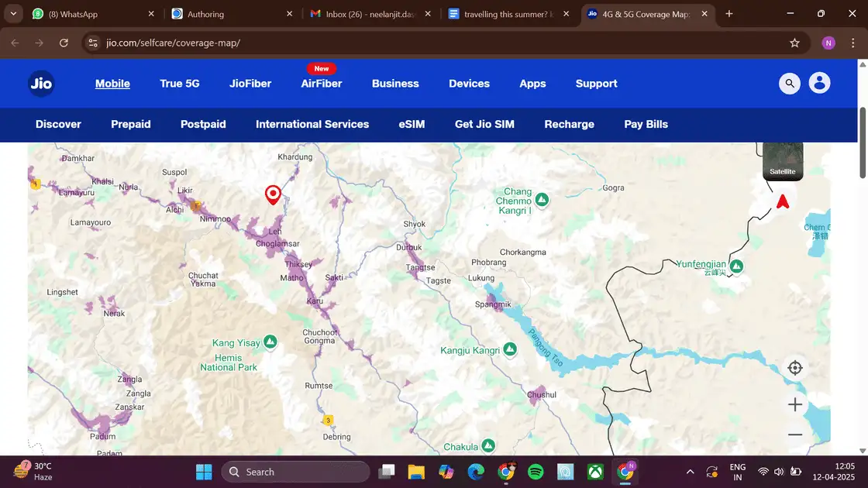
Task: Click the Recharge link
Action: [x=569, y=124]
